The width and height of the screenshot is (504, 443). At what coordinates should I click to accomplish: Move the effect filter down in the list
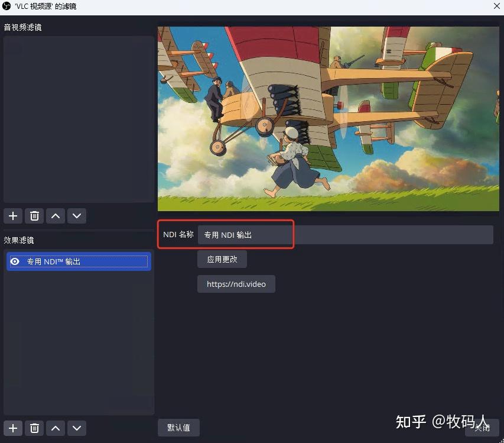click(76, 428)
